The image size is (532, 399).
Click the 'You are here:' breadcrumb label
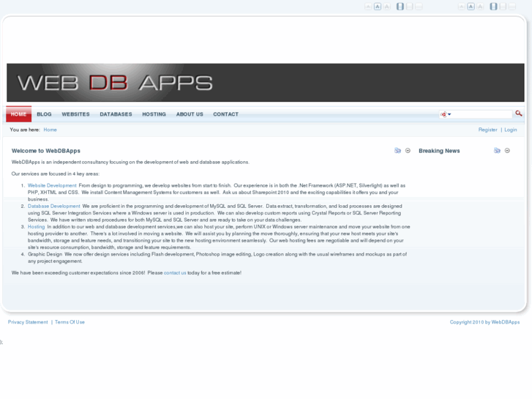click(x=25, y=130)
